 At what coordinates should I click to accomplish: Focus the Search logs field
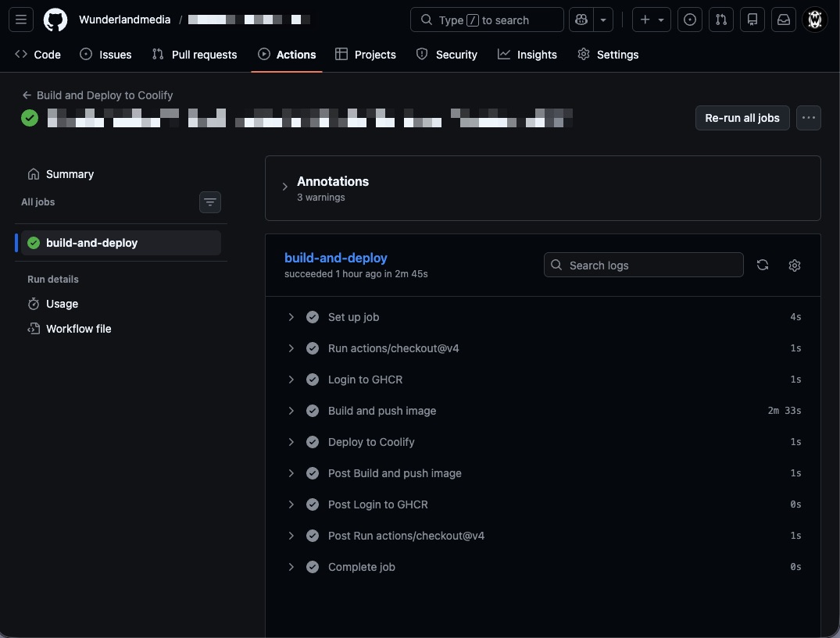[643, 265]
